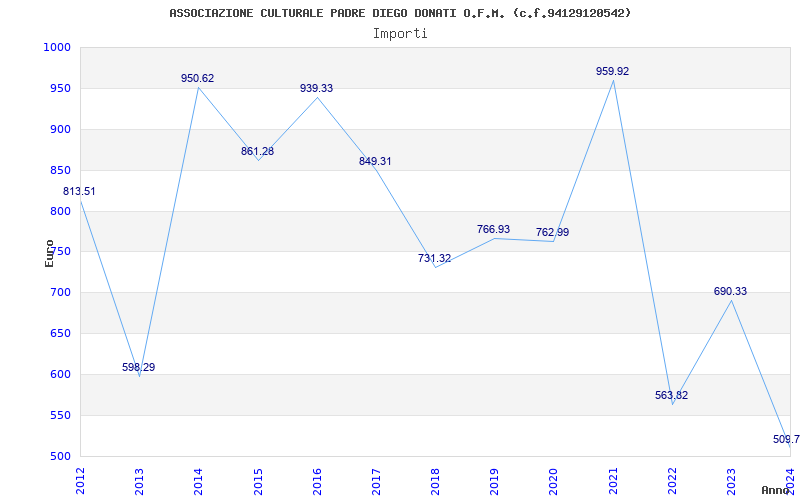Select the 813.51 data label
This screenshot has height=500, width=800.
pyautogui.click(x=79, y=191)
